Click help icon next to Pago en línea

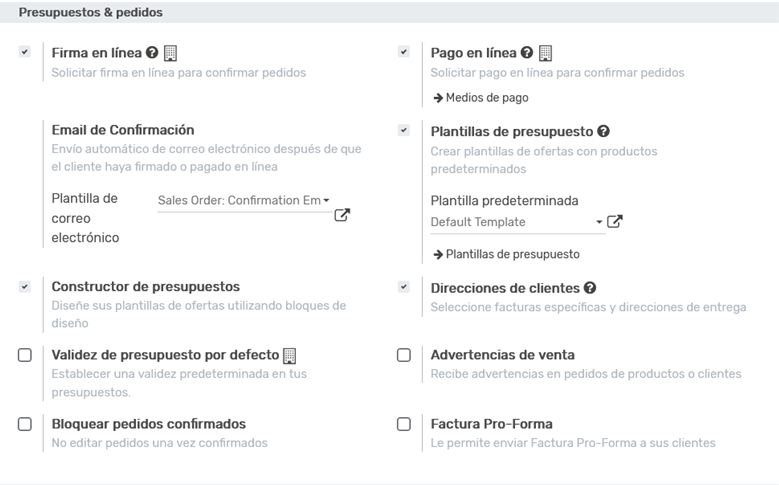click(527, 53)
